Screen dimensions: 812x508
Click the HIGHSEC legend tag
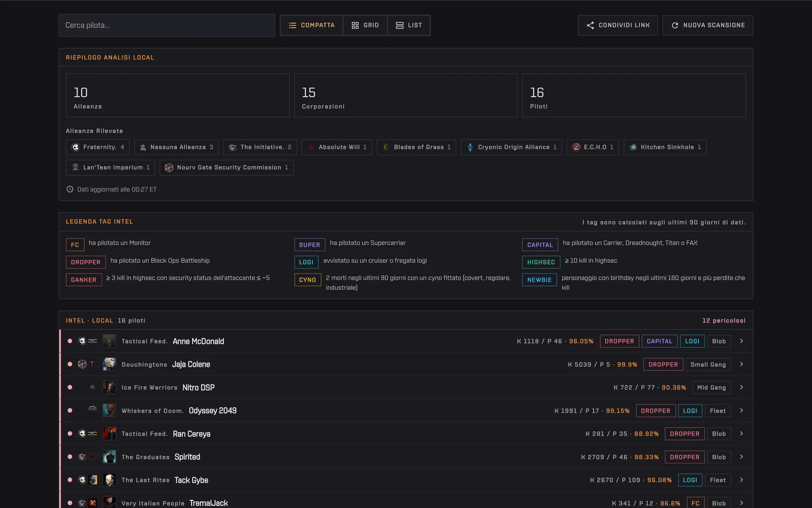[x=541, y=262]
